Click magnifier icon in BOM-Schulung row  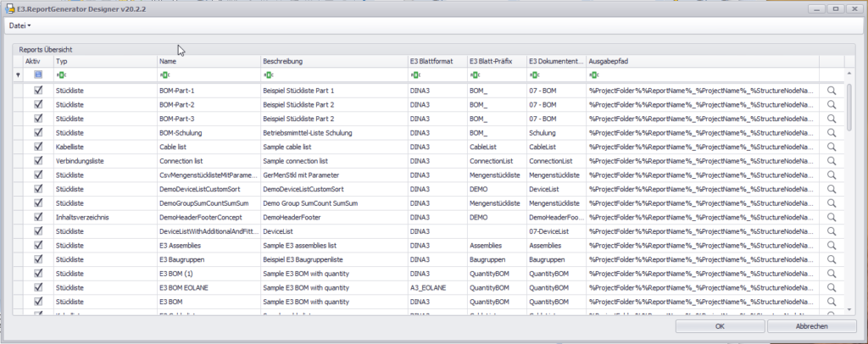(x=832, y=132)
